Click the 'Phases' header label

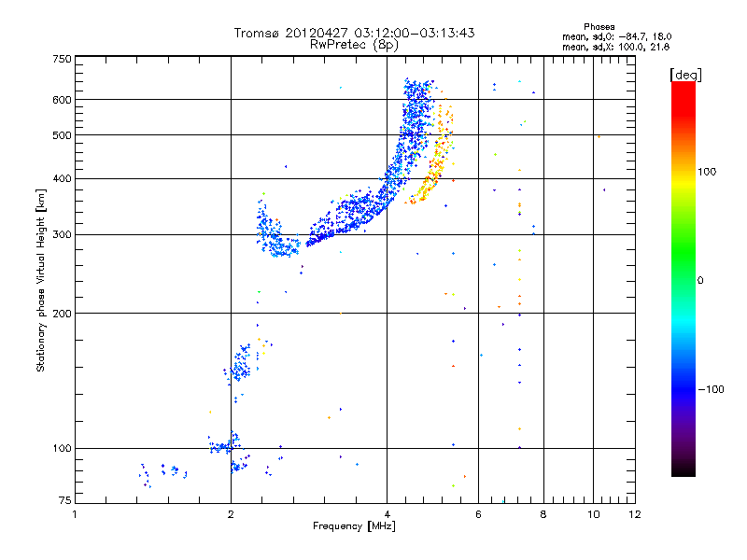click(x=599, y=27)
